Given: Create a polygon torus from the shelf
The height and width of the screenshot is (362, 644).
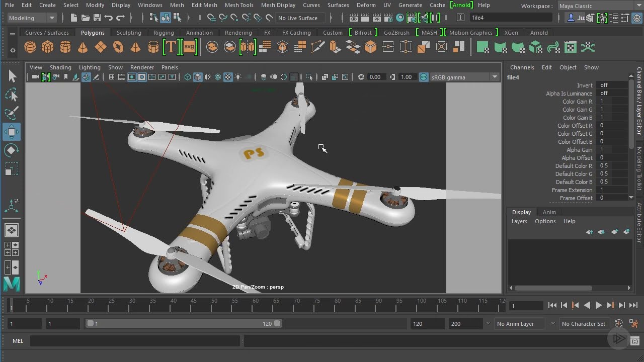Looking at the screenshot, I should (x=118, y=48).
